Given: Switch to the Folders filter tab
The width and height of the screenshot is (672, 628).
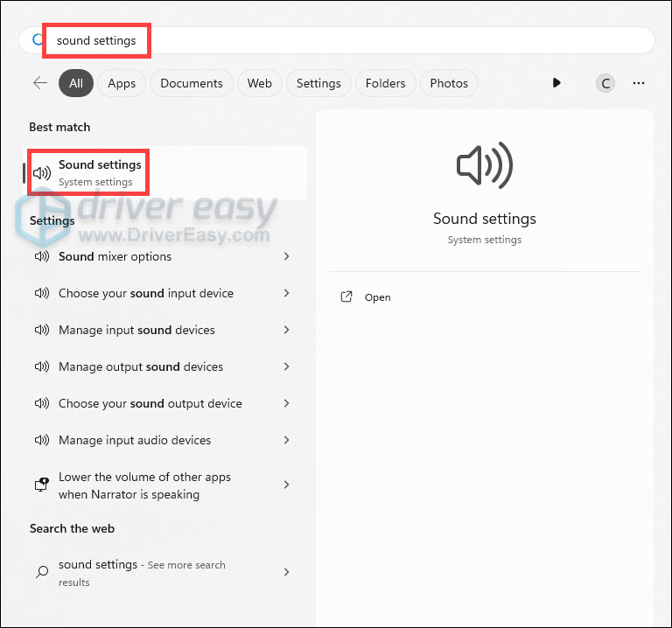Looking at the screenshot, I should click(x=385, y=83).
